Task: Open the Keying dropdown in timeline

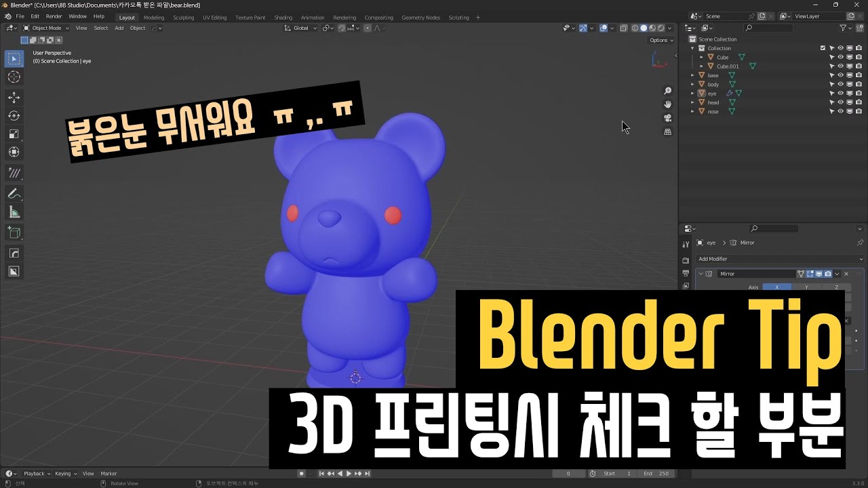Action: pos(66,474)
